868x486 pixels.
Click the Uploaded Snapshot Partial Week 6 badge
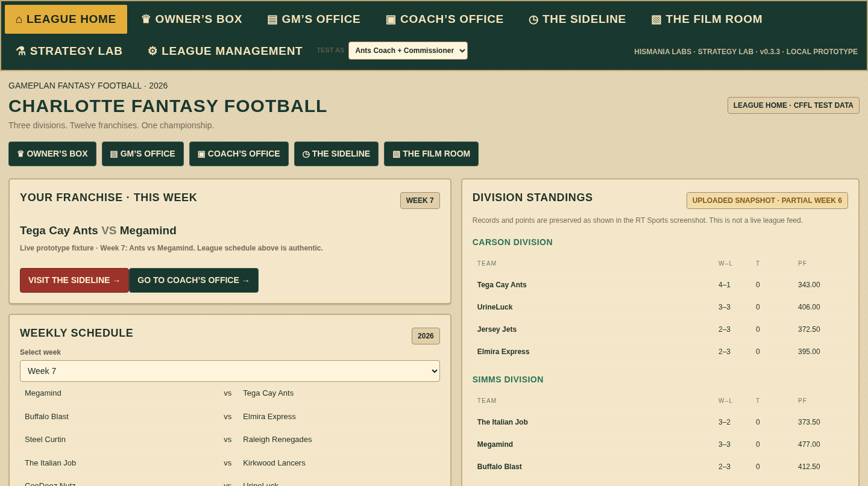point(767,201)
